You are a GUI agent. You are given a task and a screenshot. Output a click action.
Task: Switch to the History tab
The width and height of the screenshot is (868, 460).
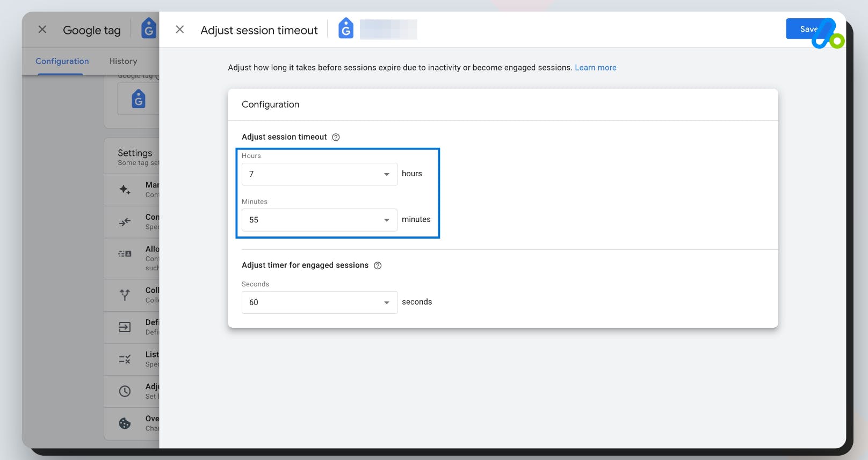pyautogui.click(x=123, y=61)
